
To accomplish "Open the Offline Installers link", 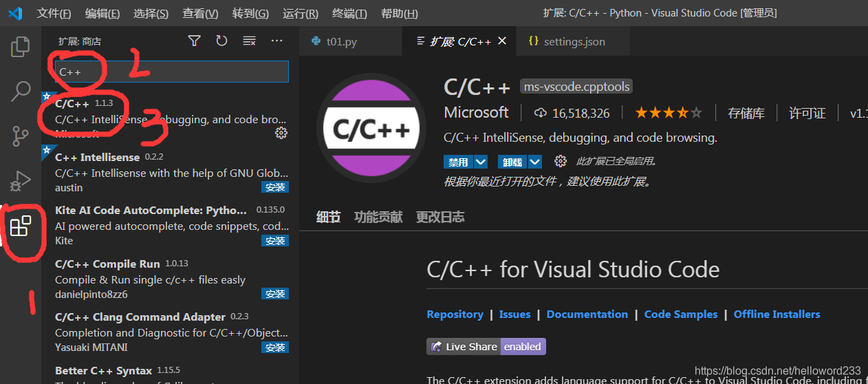I will pos(777,314).
